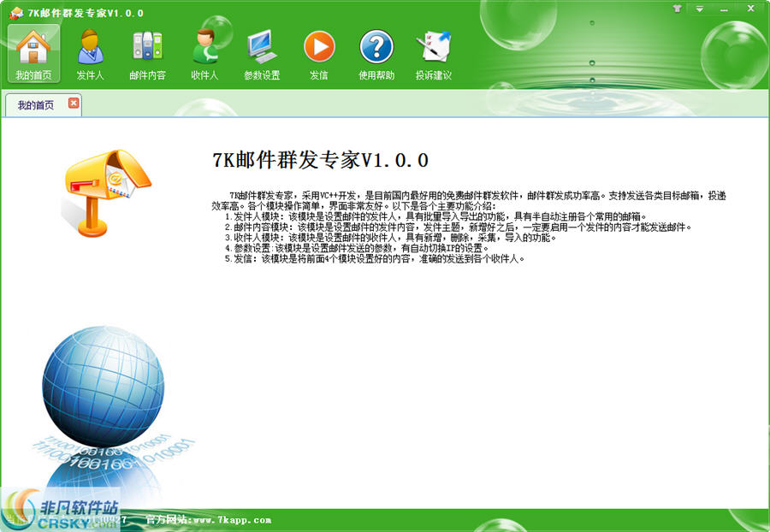The height and width of the screenshot is (532, 770).
Task: Open the 收件人 recipient module
Action: 204,53
